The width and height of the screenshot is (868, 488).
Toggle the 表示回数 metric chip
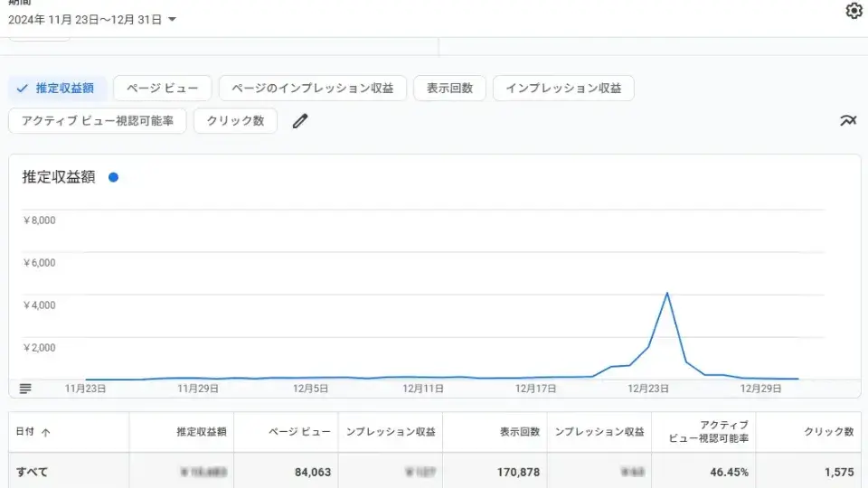tap(449, 88)
